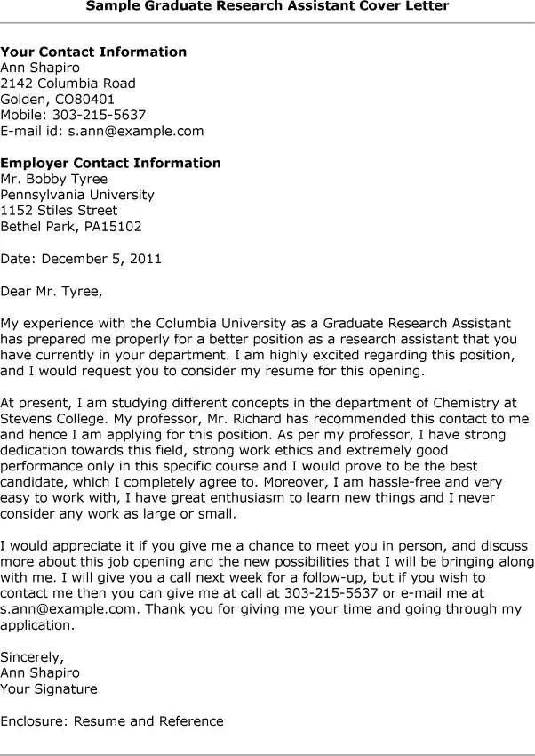This screenshot has width=535, height=756.
Task: Click the sender name 'Ann Shapiro' under contact information
Action: point(40,68)
